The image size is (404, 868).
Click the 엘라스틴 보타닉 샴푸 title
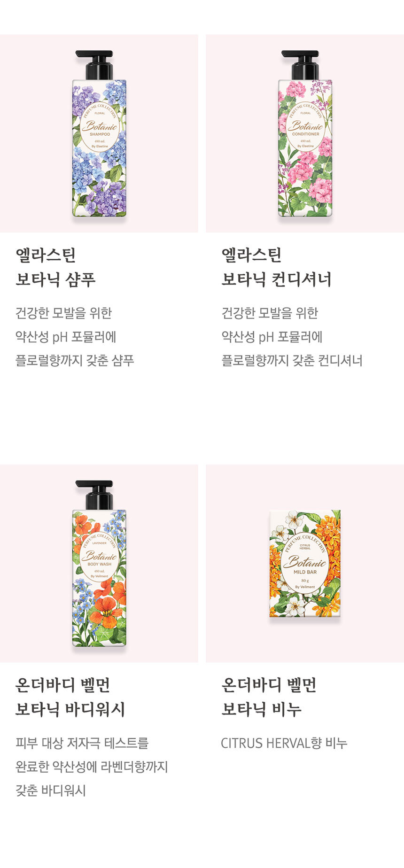coord(55,267)
